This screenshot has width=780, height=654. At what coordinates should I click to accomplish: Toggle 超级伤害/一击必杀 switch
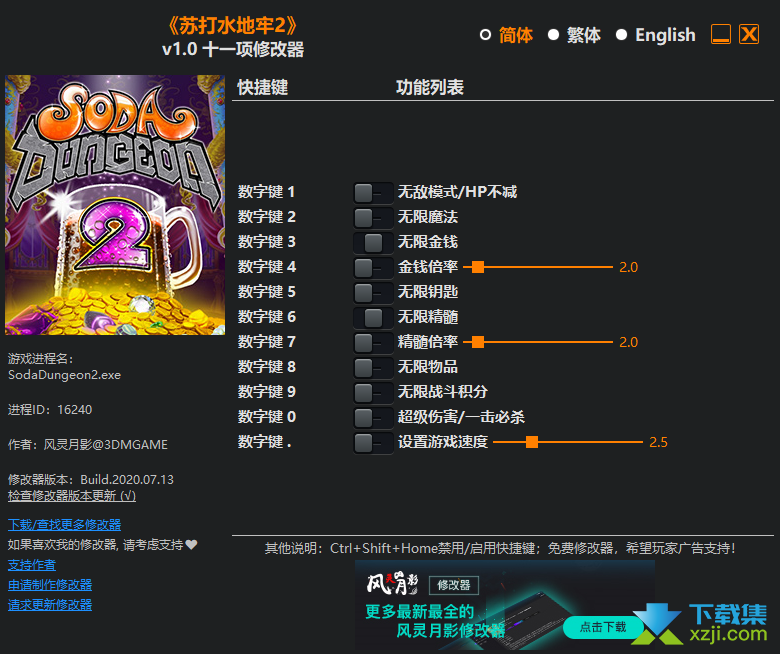click(373, 417)
